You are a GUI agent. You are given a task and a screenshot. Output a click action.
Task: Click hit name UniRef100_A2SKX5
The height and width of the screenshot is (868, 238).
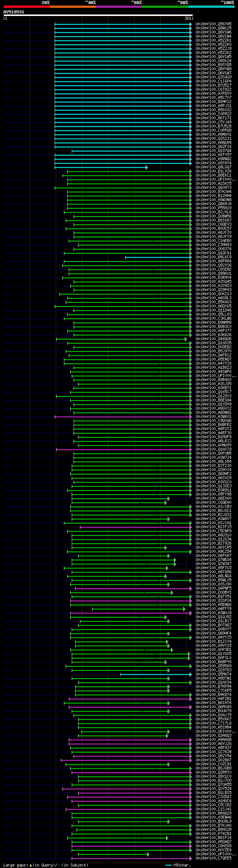coord(213,184)
